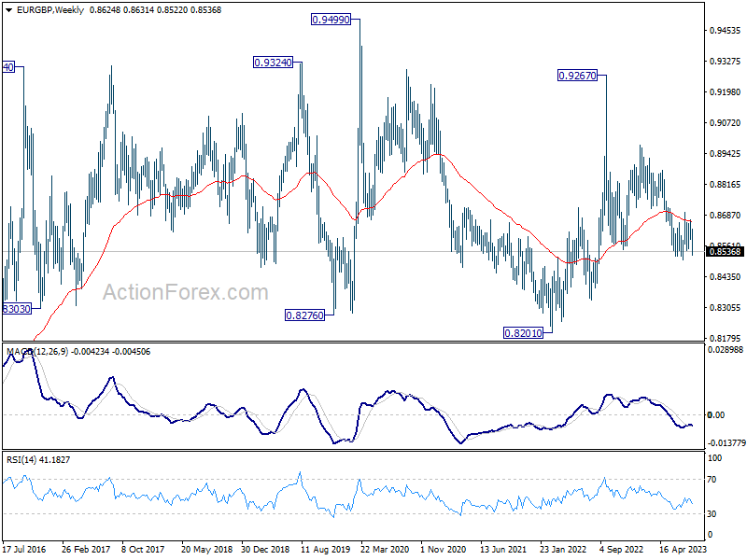
Task: Select the 0.92670 price label
Action: pyautogui.click(x=577, y=76)
